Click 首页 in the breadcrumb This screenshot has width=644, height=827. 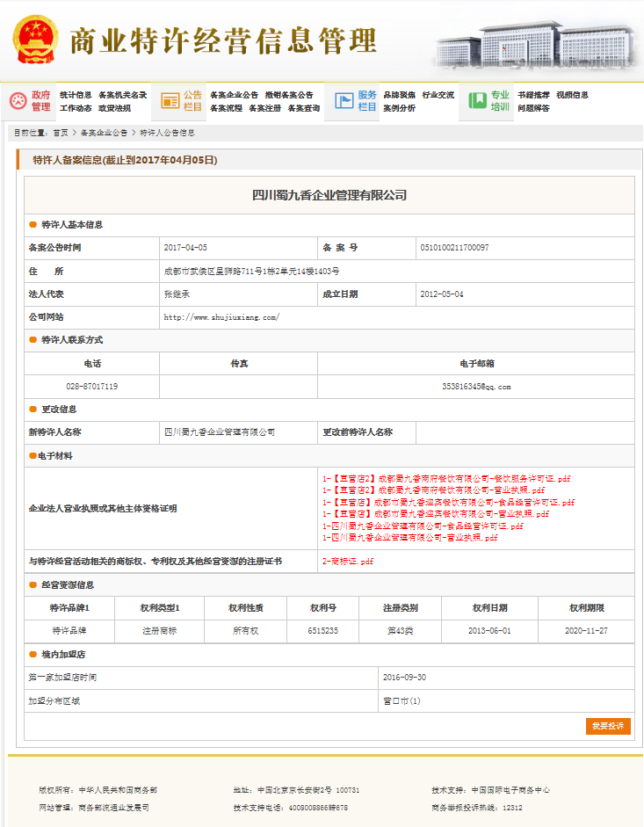tap(61, 133)
